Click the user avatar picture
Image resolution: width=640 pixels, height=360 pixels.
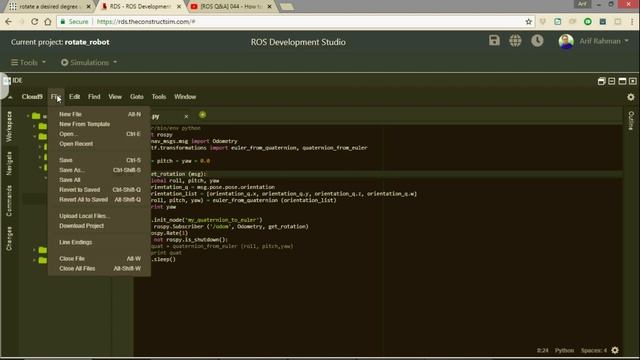(566, 41)
